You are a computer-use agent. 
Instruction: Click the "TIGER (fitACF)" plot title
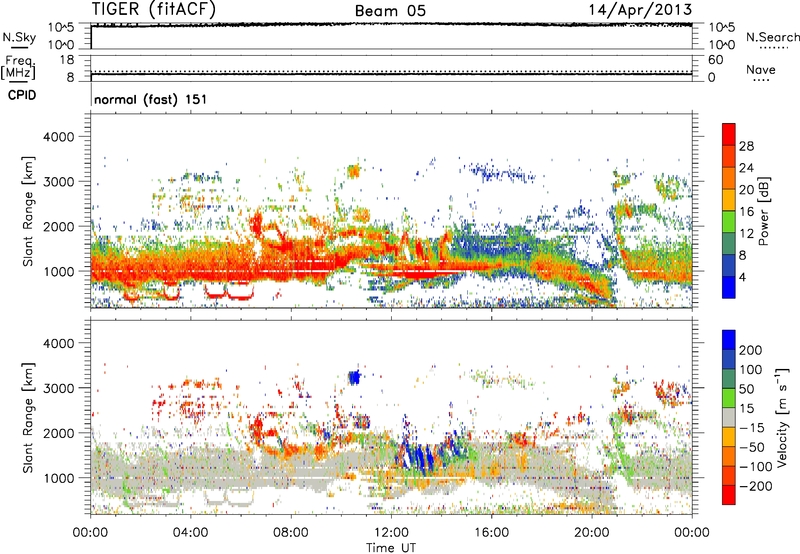(154, 9)
